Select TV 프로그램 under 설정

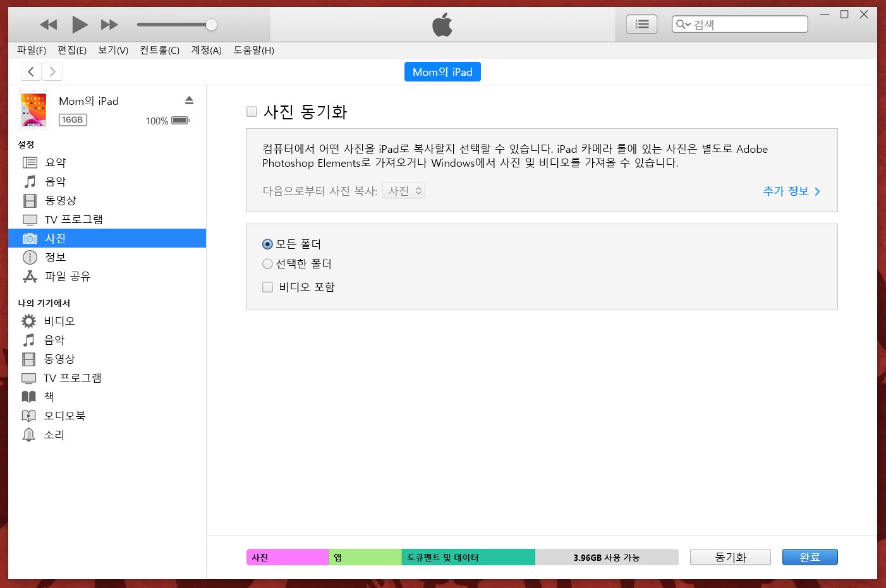tap(107, 219)
